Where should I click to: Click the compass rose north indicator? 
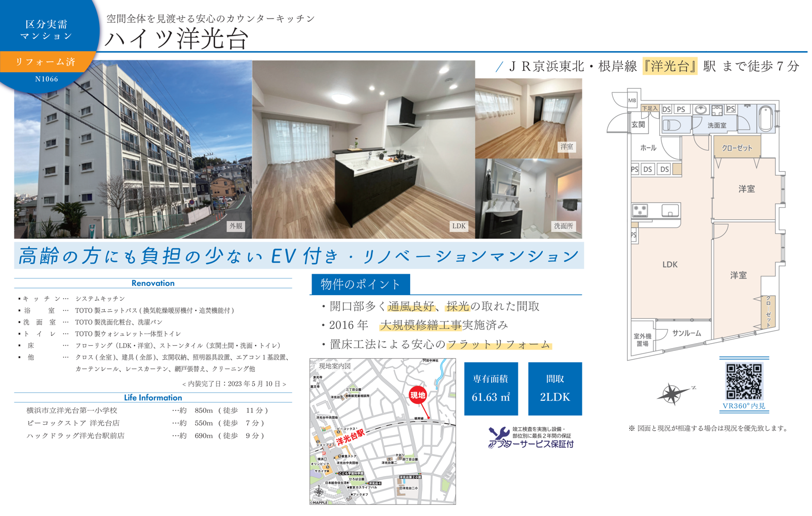pyautogui.click(x=672, y=394)
